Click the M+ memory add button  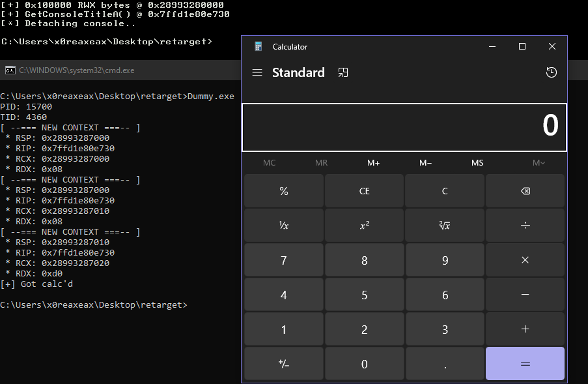click(x=374, y=163)
